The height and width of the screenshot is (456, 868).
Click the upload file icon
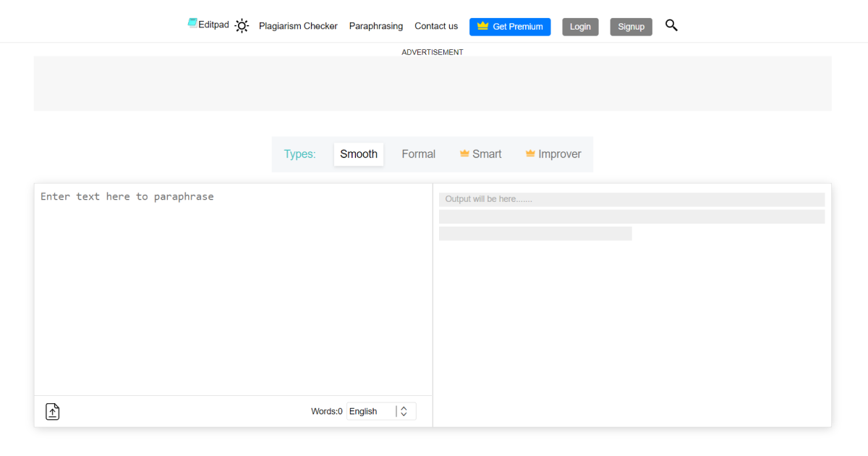(x=53, y=412)
